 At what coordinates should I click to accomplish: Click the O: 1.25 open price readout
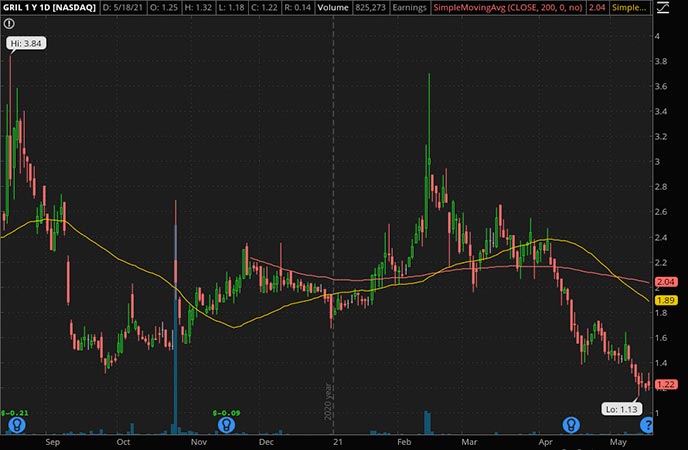pos(164,7)
